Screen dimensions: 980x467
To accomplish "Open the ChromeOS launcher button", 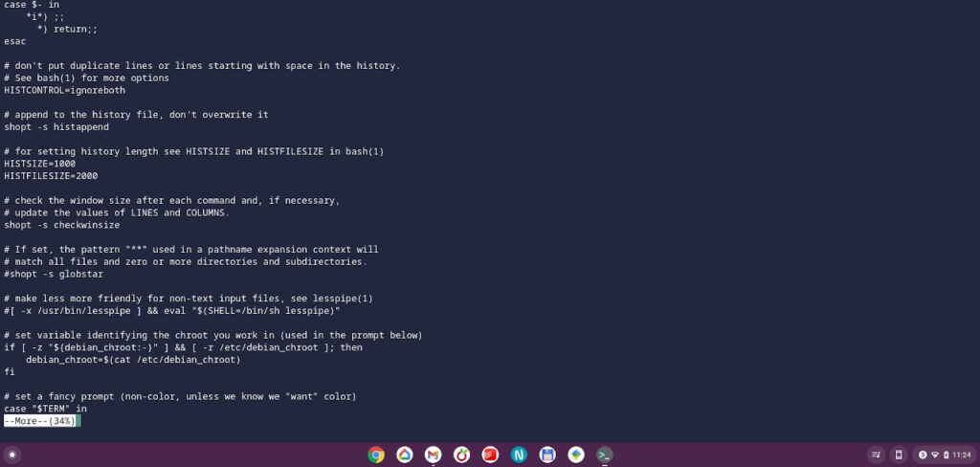I will point(12,455).
